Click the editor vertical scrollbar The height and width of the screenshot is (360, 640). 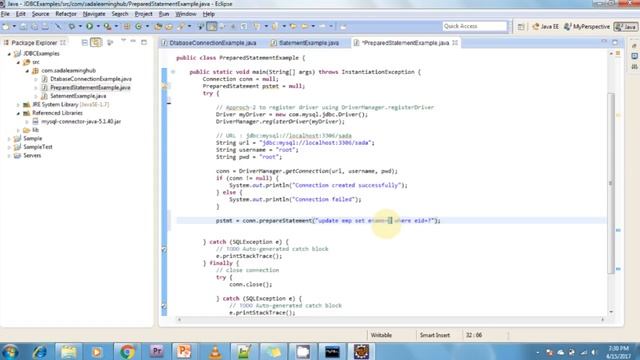click(x=611, y=184)
